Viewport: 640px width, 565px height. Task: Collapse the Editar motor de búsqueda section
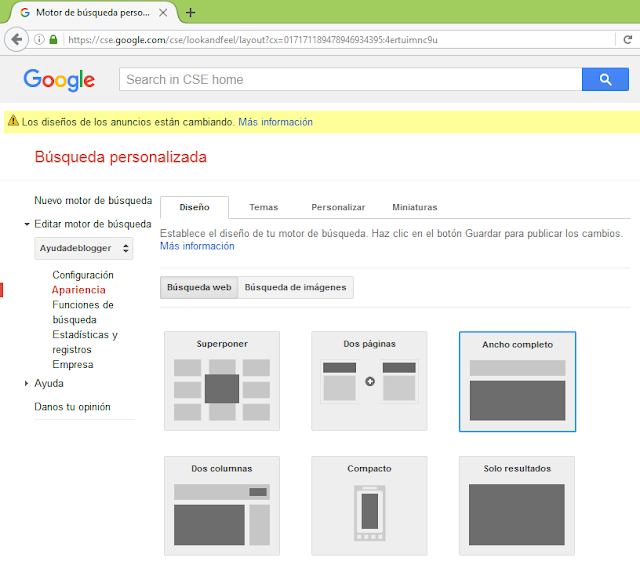(27, 224)
